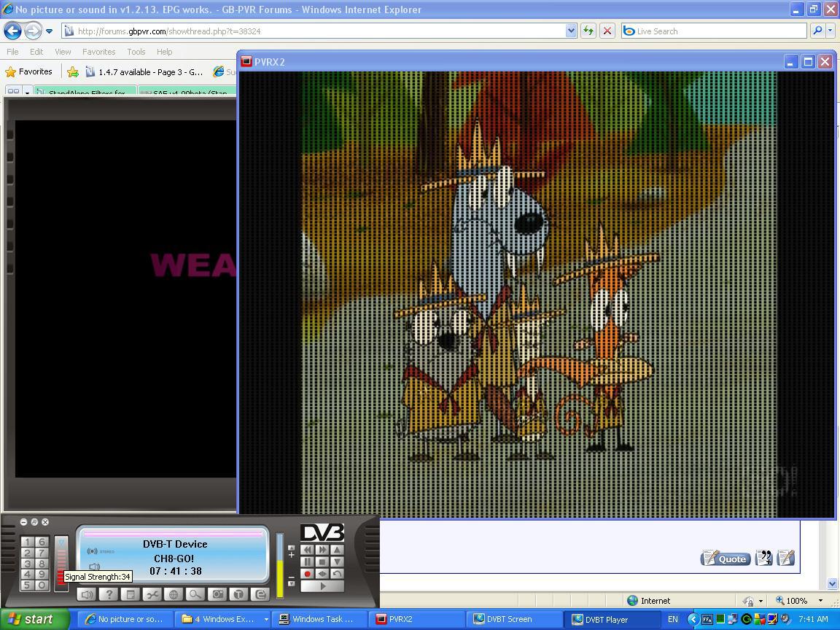Open the Windows Start button

[x=34, y=619]
